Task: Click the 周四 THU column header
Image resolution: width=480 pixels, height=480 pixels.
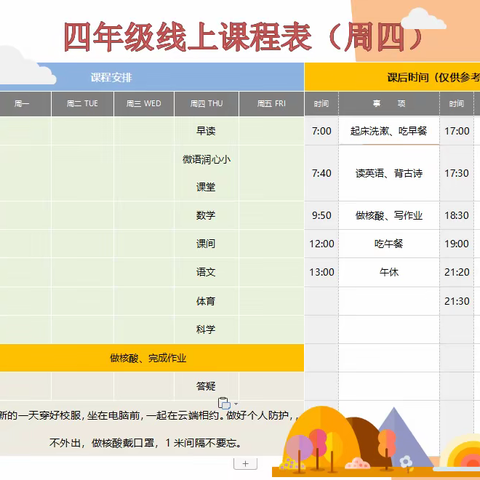Action: click(x=206, y=104)
